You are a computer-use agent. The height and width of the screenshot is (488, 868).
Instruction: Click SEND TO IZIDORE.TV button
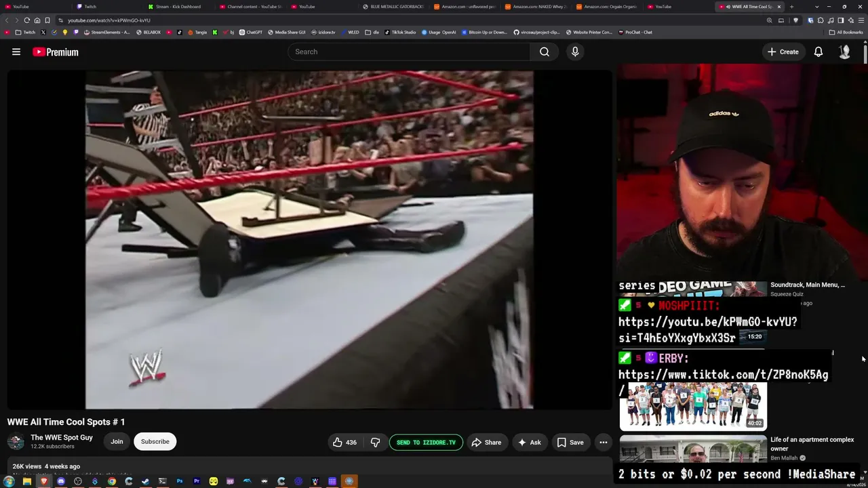(426, 443)
